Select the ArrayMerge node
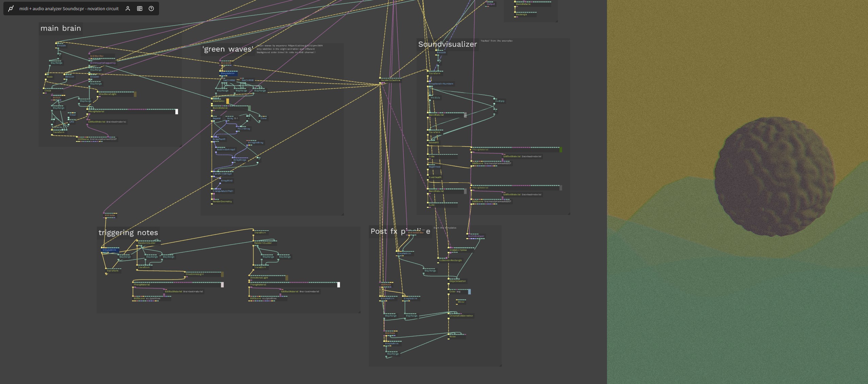 click(240, 160)
